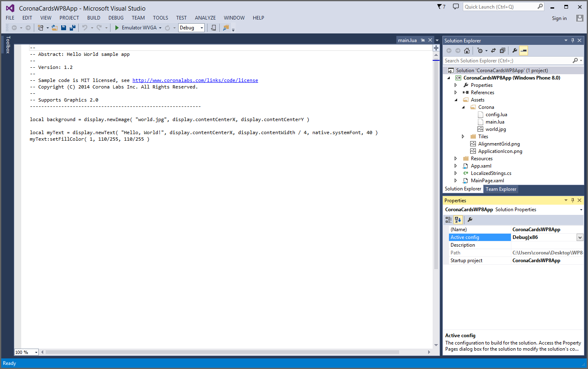Viewport: 588px width, 369px height.
Task: Select world.jpg in the Corona folder
Action: click(x=495, y=129)
